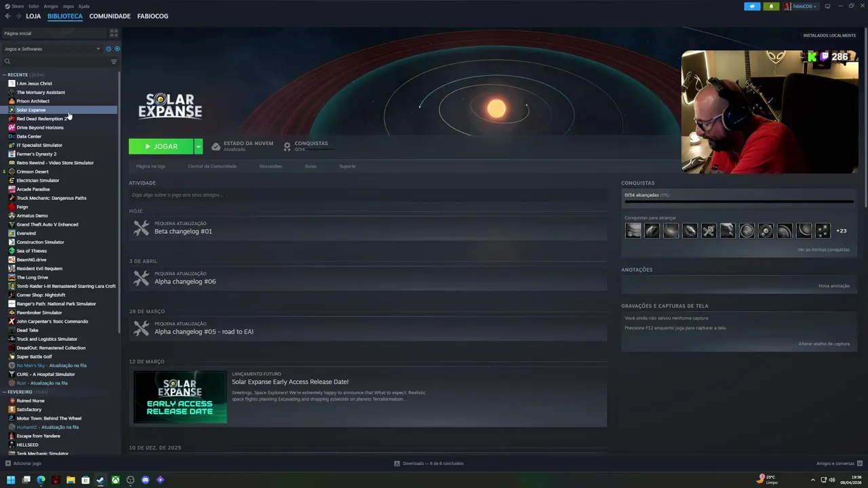The width and height of the screenshot is (868, 488).
Task: Select Red Dead Redemption 2 in list
Action: [59, 119]
